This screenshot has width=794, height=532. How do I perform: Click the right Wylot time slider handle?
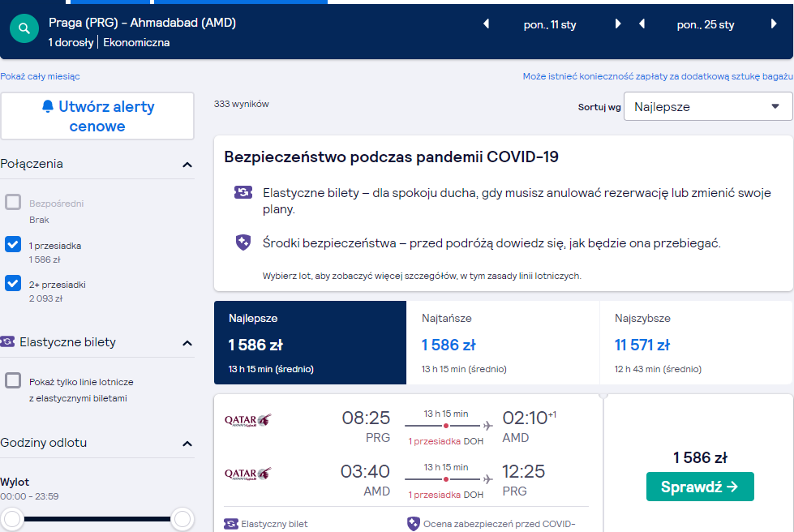click(182, 519)
